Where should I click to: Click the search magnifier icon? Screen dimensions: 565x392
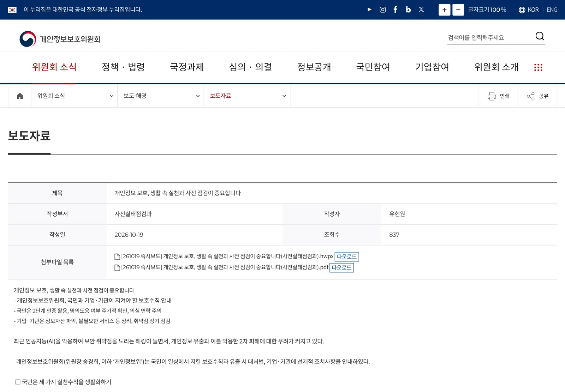click(x=540, y=36)
